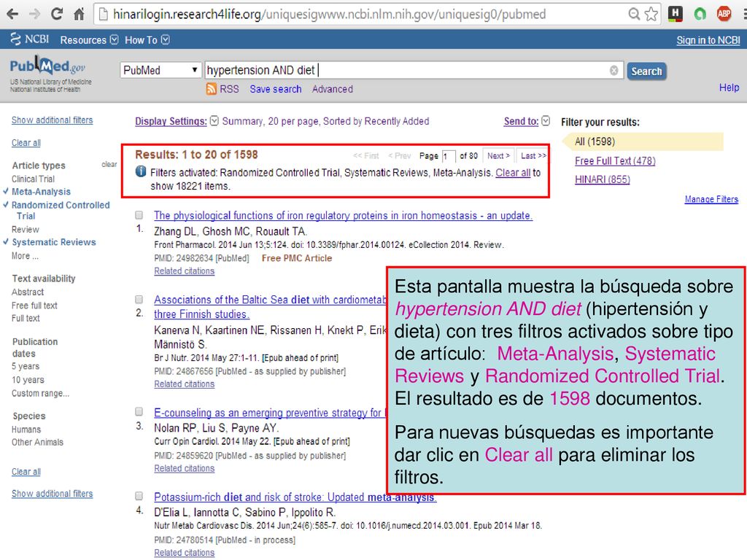The width and height of the screenshot is (747, 560).
Task: Open the Help link
Action: tap(729, 87)
